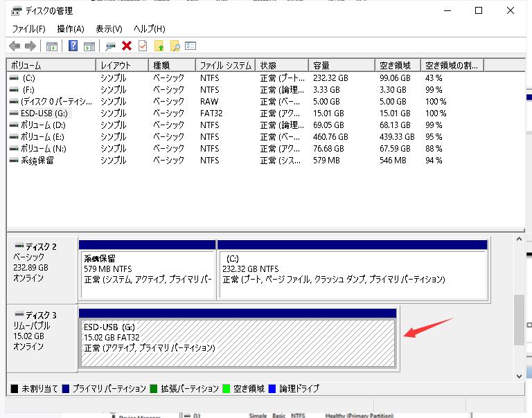Select the ESD-USB (G:) 15.02 GB partition block

[238, 338]
